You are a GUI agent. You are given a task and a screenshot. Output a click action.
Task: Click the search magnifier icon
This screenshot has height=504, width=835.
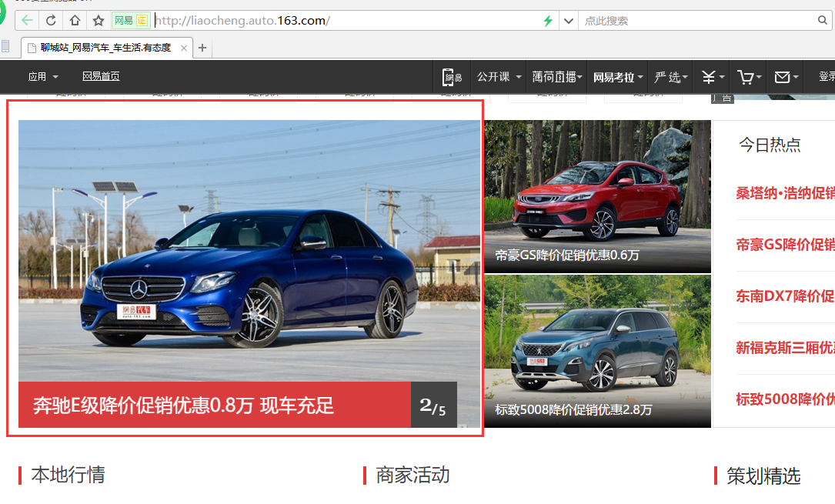[822, 20]
